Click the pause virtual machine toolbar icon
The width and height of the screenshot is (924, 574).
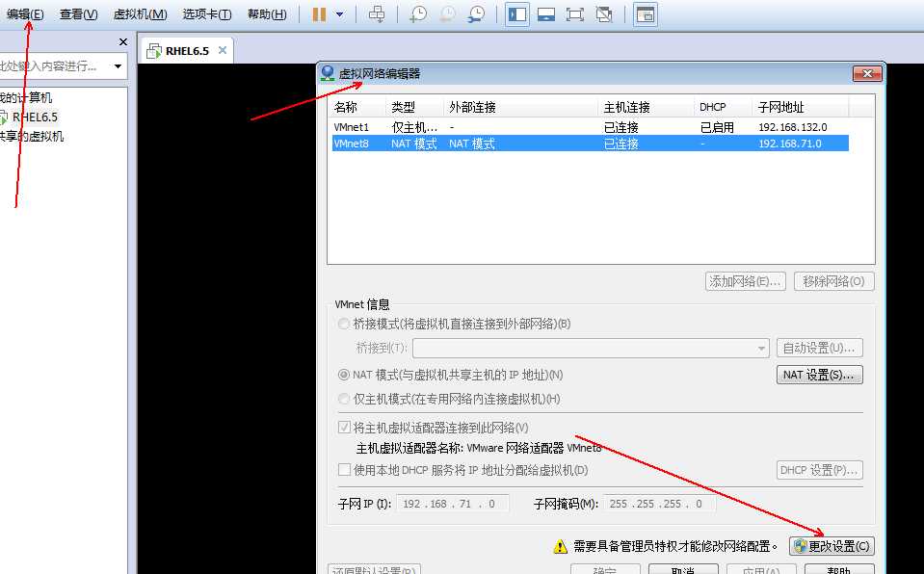(319, 14)
